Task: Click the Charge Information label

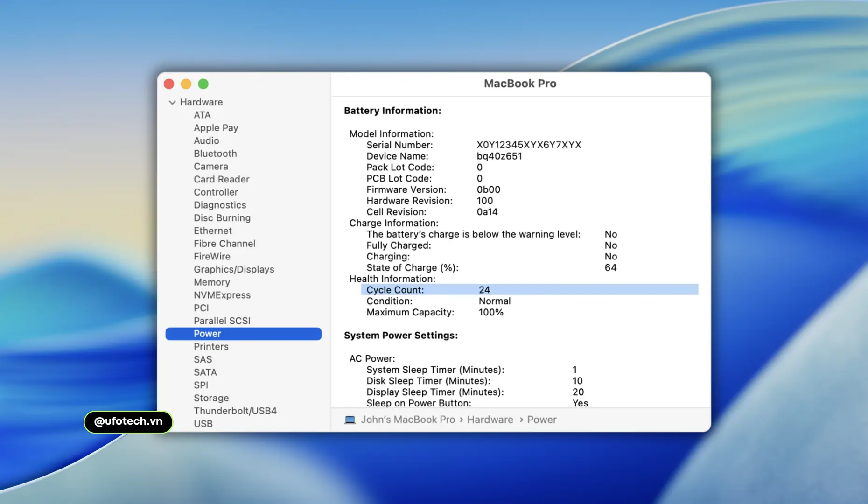Action: [394, 223]
